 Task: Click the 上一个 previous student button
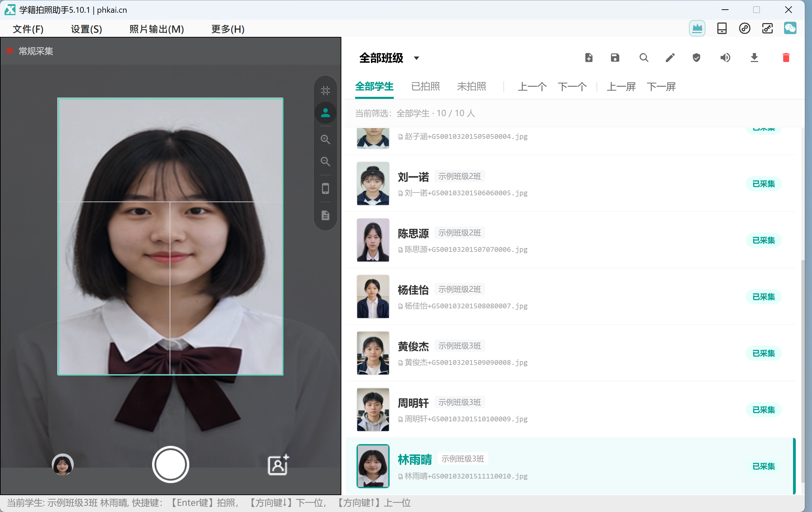(532, 86)
